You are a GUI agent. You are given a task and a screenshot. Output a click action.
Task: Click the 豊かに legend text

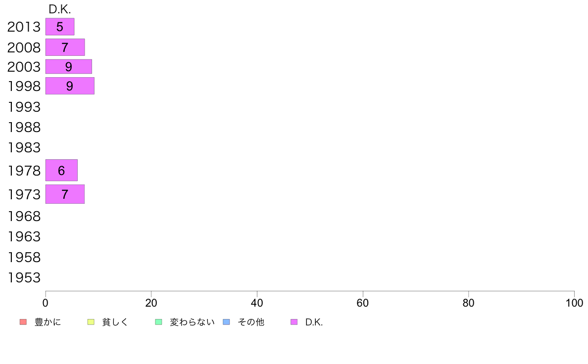point(48,322)
